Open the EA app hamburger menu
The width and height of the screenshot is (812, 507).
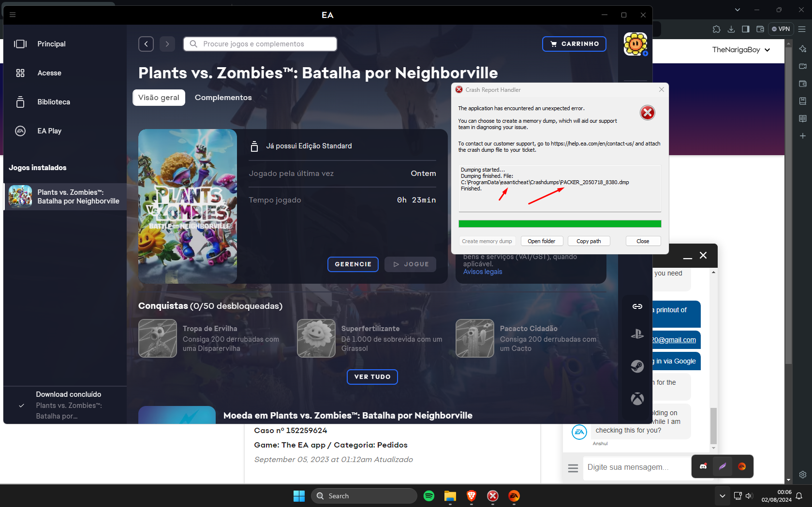pyautogui.click(x=13, y=15)
